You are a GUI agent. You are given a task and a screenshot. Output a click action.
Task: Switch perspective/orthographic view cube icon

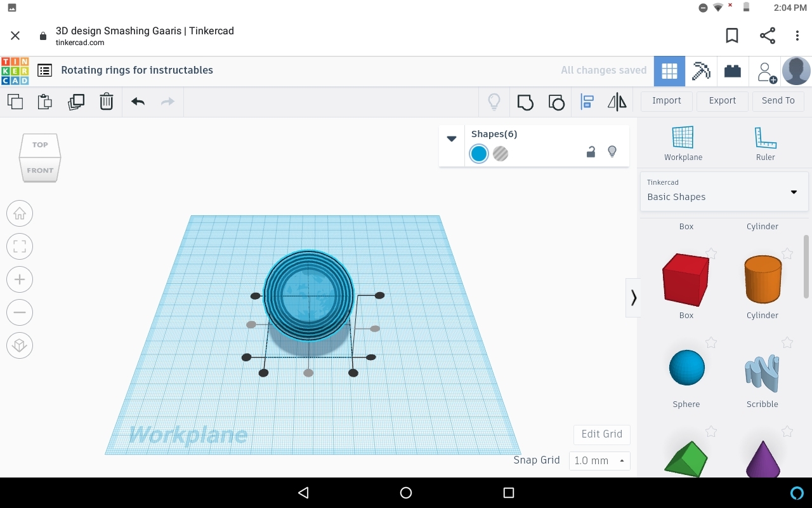point(20,345)
